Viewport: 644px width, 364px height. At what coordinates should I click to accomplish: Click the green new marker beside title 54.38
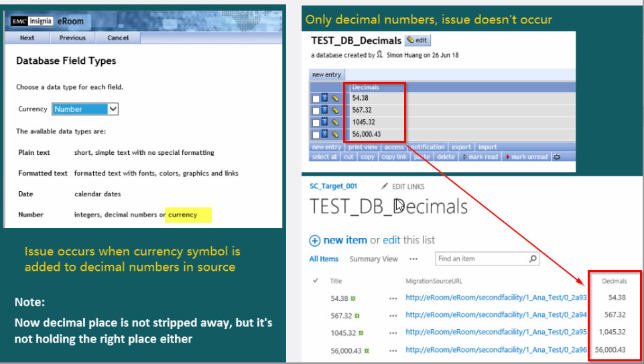click(x=352, y=299)
